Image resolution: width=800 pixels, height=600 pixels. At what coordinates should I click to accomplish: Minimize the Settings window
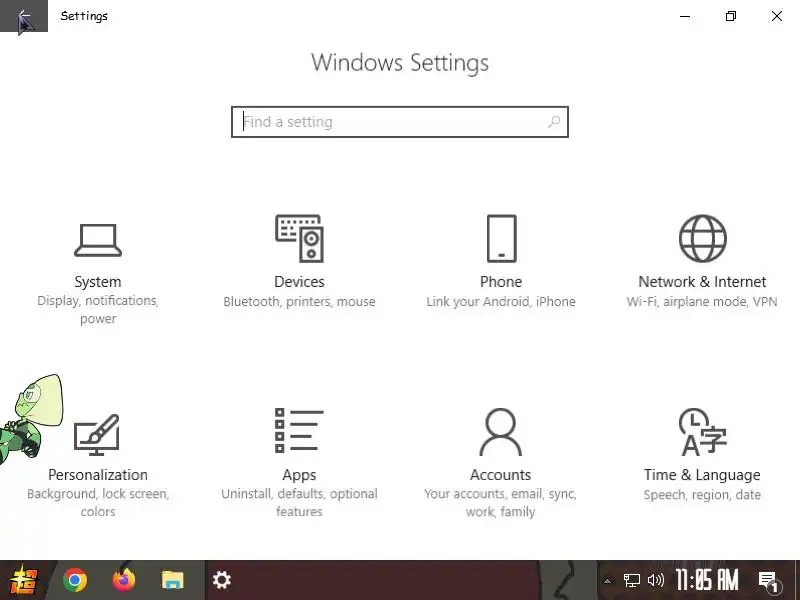pyautogui.click(x=685, y=16)
